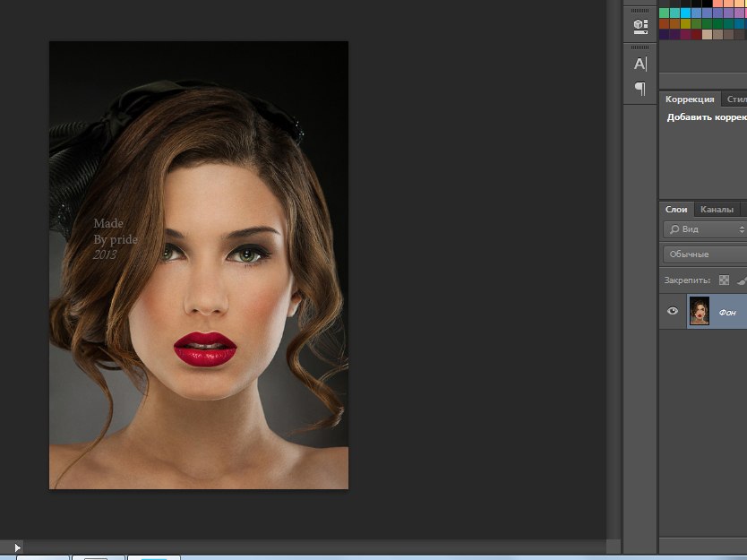This screenshot has width=747, height=560.
Task: Click the magnifier icon in layer filter
Action: click(674, 230)
